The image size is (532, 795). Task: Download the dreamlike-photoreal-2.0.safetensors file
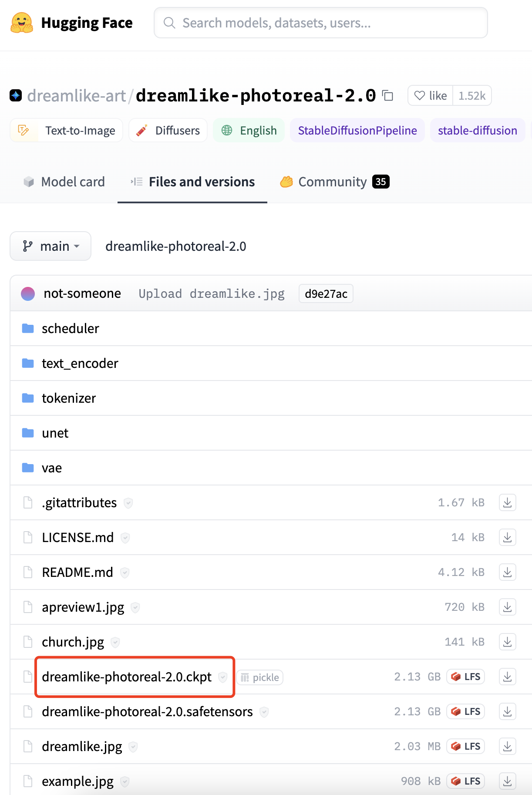tap(507, 711)
